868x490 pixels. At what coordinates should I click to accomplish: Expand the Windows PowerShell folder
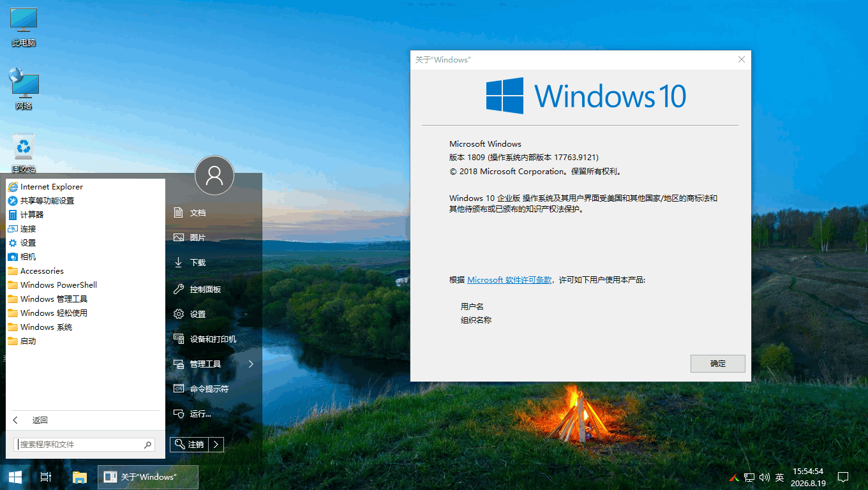click(x=86, y=285)
